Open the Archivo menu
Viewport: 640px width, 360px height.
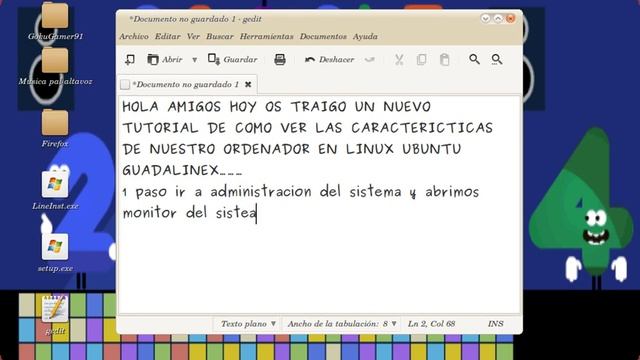(134, 36)
